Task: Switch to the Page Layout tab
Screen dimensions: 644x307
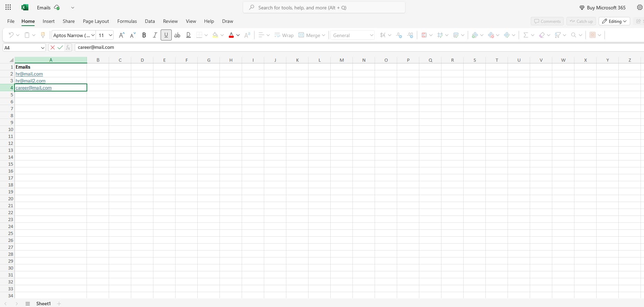Action: (x=96, y=21)
